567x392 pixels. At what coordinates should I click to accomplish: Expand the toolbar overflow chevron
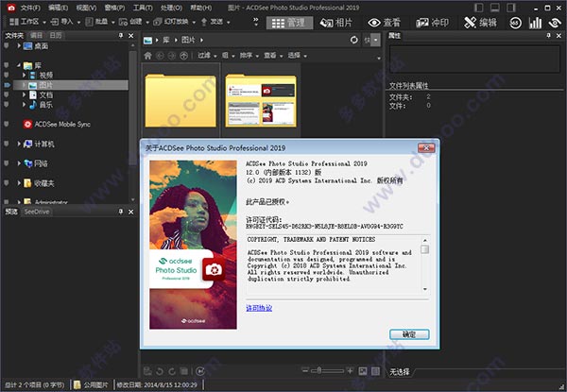(256, 22)
